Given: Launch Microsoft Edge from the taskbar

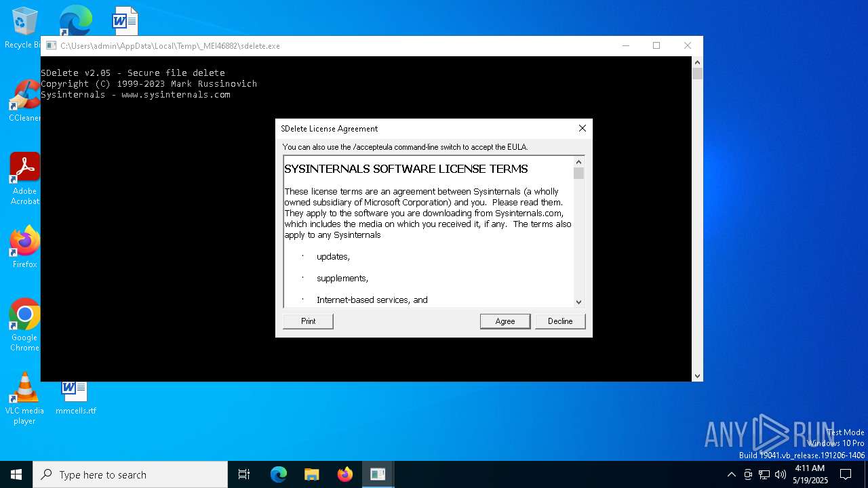Looking at the screenshot, I should click(x=279, y=474).
